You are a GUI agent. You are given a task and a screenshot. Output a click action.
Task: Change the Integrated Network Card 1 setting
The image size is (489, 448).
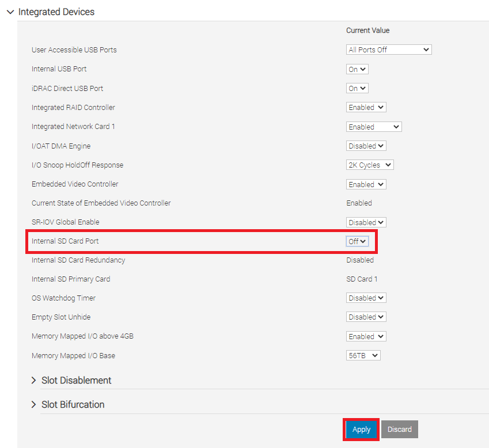tap(373, 126)
